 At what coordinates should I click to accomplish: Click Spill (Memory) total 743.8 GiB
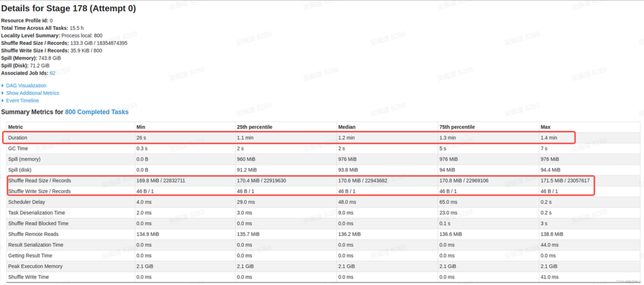point(49,58)
